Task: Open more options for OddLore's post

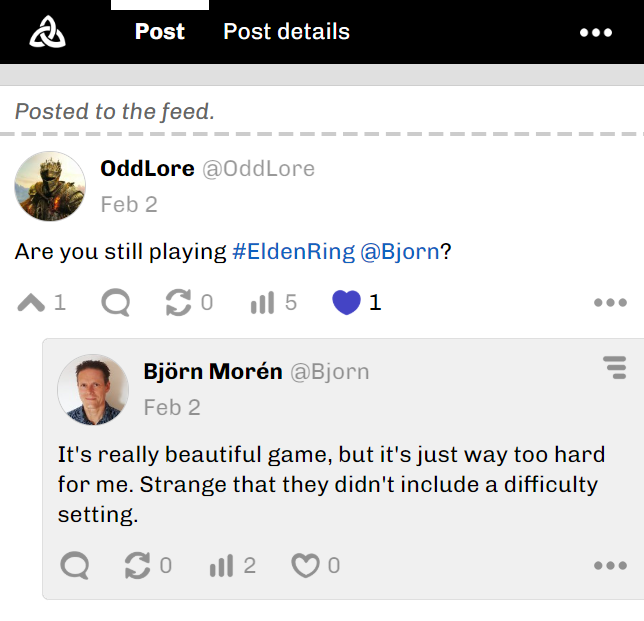Action: click(610, 303)
